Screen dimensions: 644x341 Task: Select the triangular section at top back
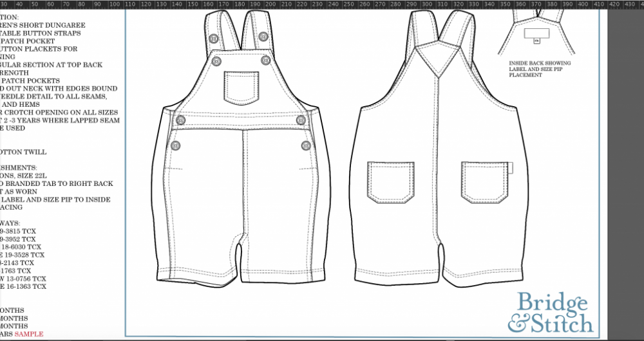pyautogui.click(x=439, y=60)
